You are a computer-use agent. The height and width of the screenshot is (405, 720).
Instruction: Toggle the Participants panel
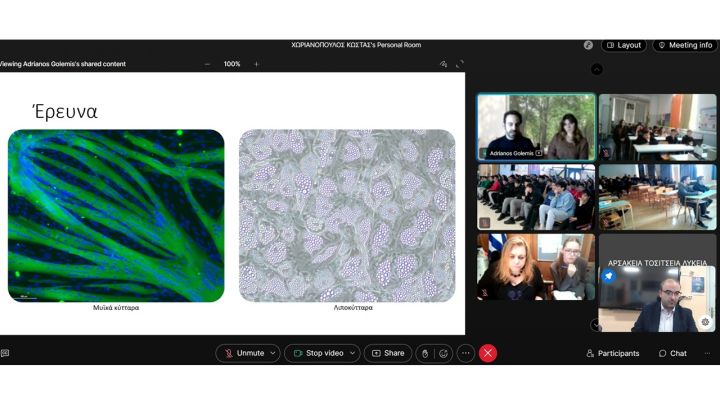[612, 353]
